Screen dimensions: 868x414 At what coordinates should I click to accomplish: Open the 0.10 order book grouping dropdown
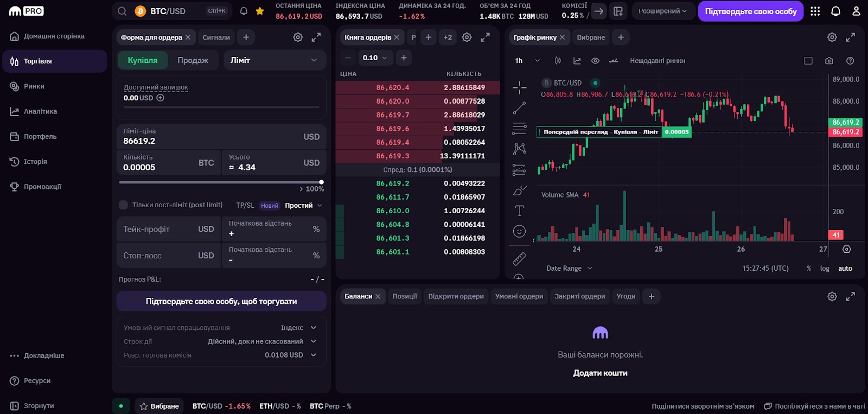coord(375,58)
